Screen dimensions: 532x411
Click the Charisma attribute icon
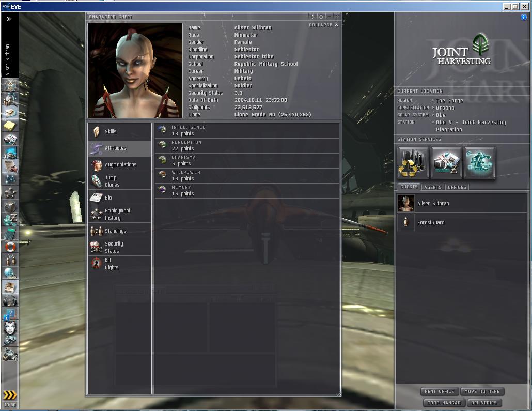[163, 160]
